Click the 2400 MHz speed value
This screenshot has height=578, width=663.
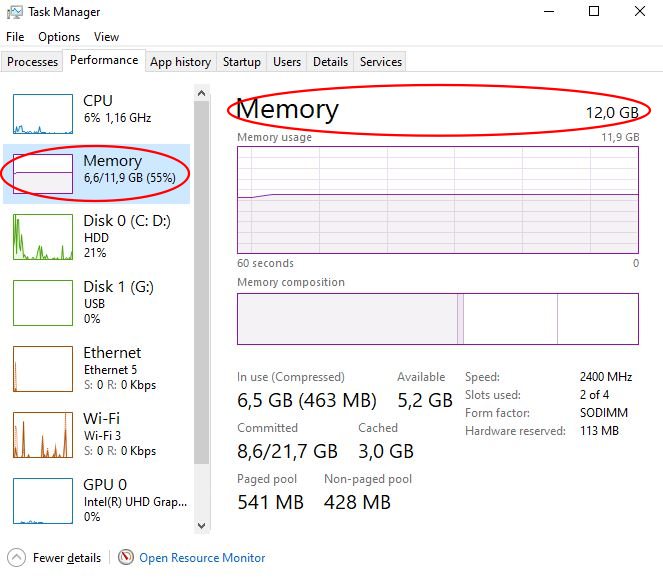(x=606, y=377)
